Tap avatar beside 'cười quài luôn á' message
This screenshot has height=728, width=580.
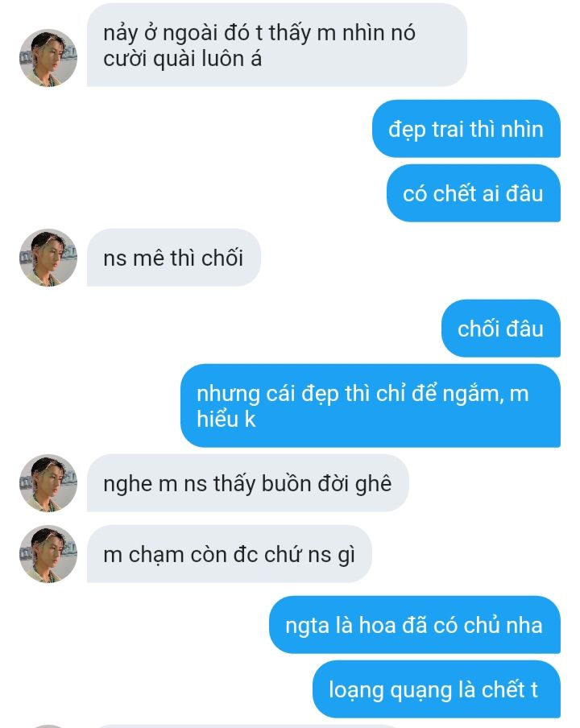point(48,58)
